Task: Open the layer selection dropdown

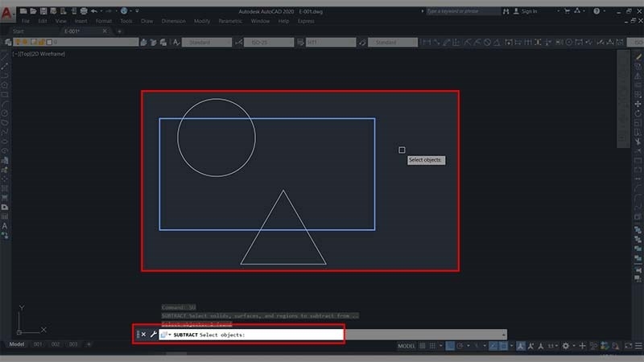Action: 76,43
